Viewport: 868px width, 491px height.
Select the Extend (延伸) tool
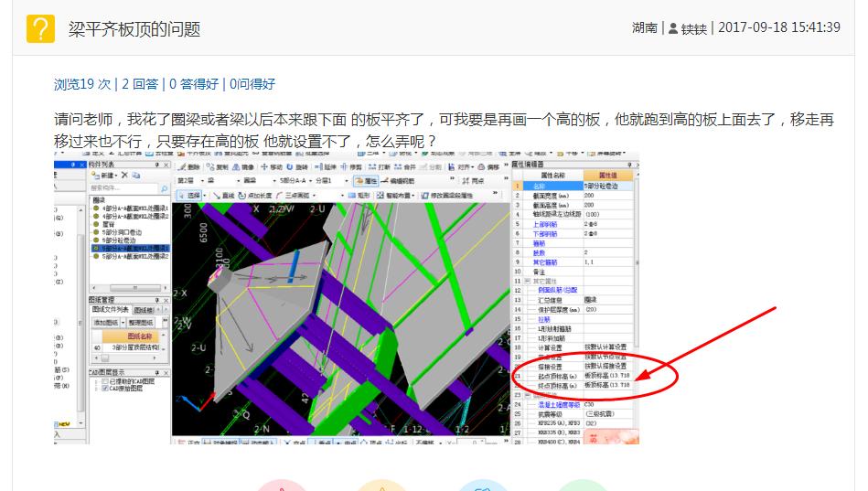(x=326, y=166)
